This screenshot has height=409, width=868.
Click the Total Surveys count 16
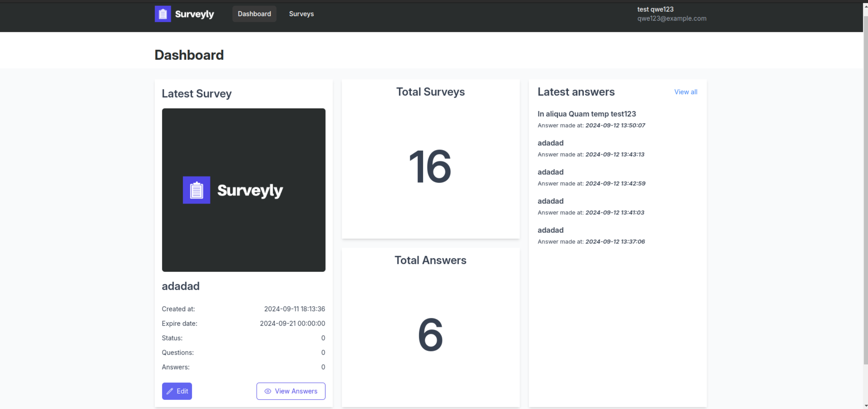[x=430, y=167]
